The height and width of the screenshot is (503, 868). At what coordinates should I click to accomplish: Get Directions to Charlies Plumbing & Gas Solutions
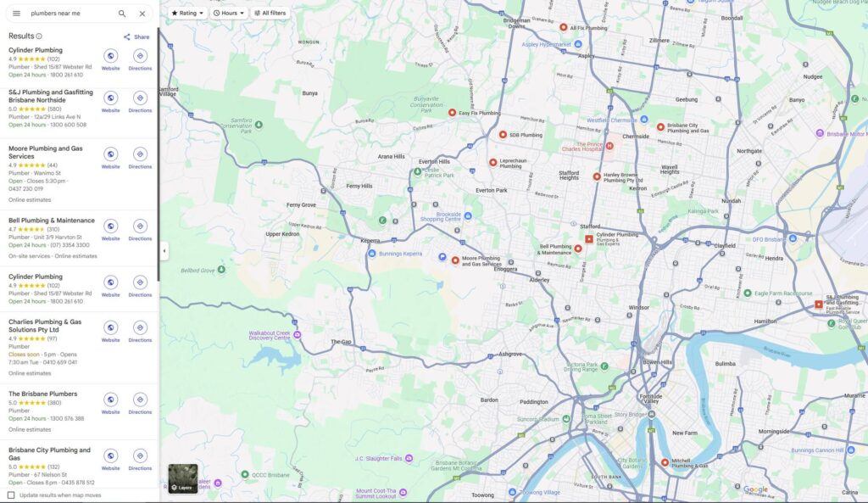(x=140, y=332)
